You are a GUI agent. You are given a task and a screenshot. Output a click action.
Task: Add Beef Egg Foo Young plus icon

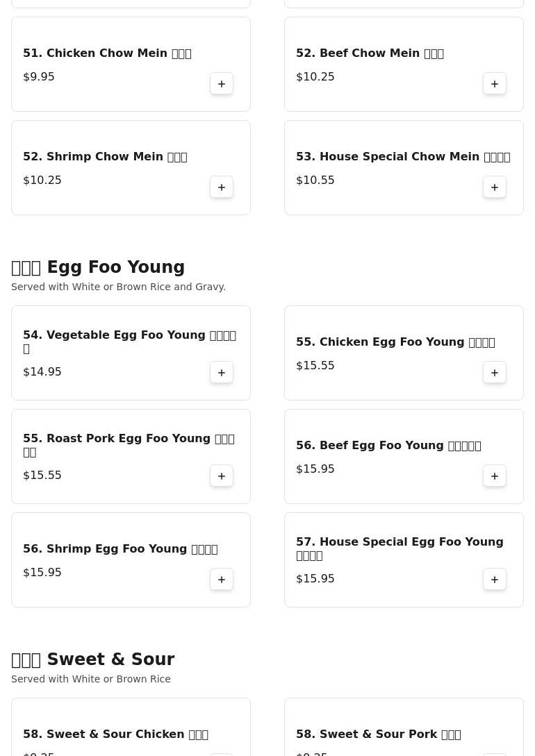coord(495,476)
